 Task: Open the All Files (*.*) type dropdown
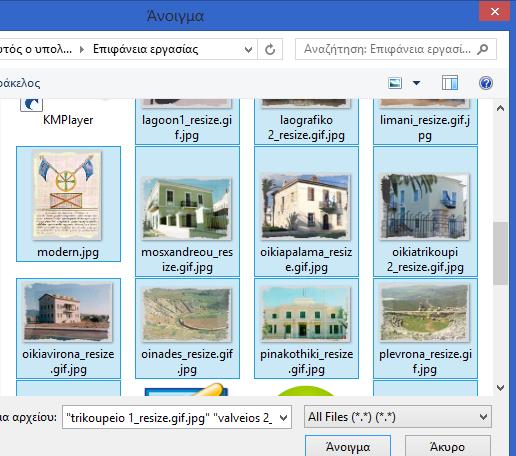click(x=398, y=417)
